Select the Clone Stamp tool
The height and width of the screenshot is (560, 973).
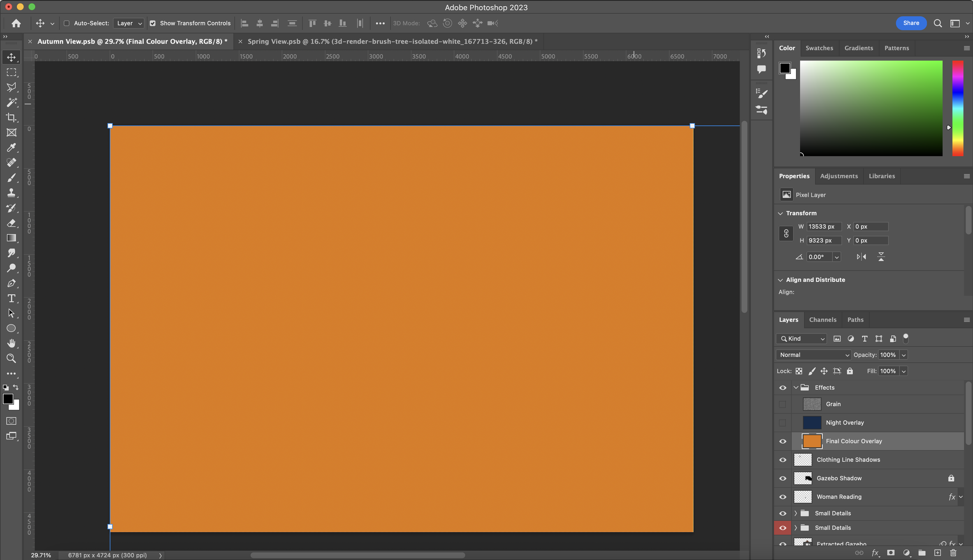(11, 193)
